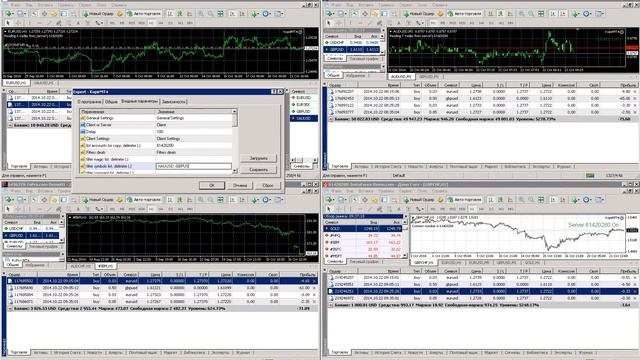Open Navigator via toolbar in the AUDUSD window

point(374,13)
